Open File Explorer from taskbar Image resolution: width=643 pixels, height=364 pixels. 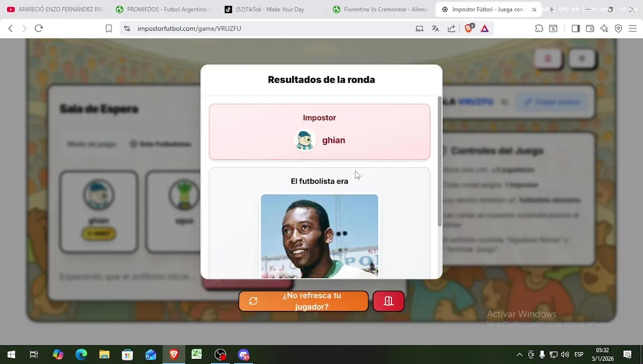104,355
